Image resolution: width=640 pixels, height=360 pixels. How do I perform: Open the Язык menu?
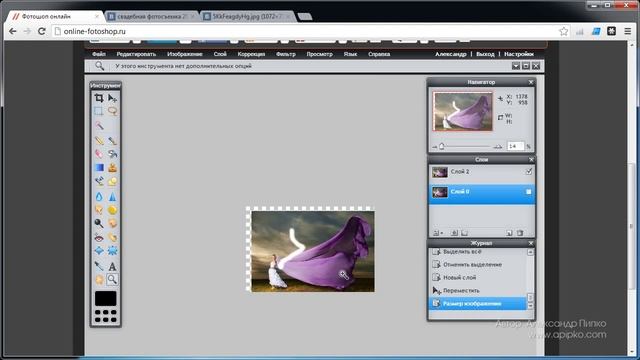(350, 54)
